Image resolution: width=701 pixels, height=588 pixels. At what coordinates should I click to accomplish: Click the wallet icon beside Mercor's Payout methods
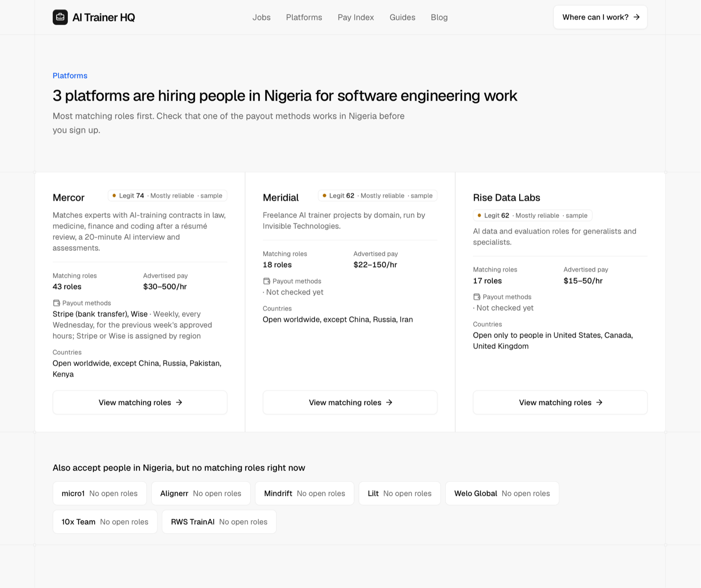coord(57,303)
